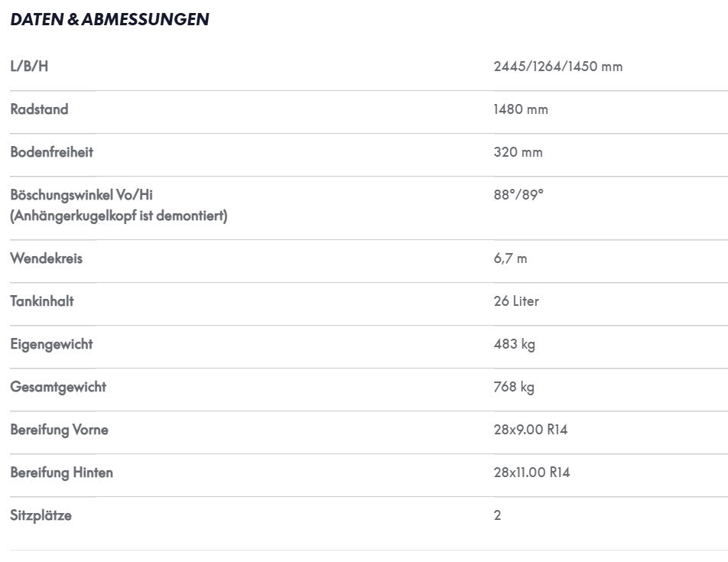
Task: Select the Eigengewicht label
Action: click(x=51, y=344)
